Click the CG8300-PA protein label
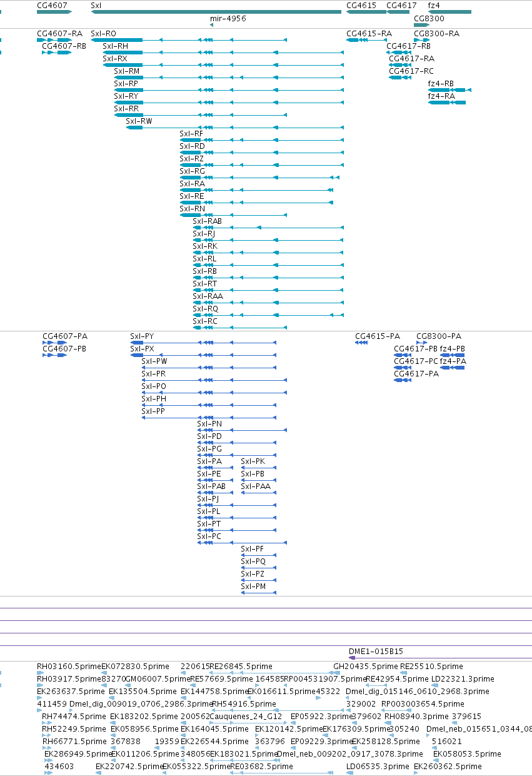Screen dimensions: 532x776 tap(439, 336)
